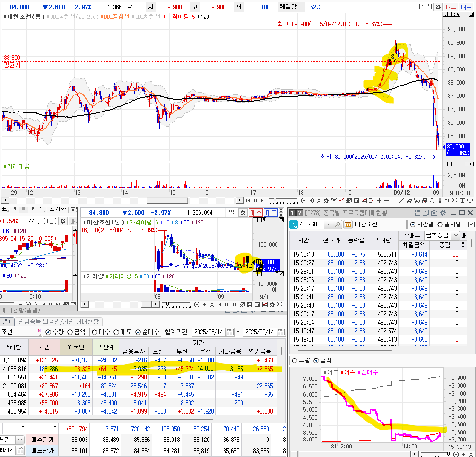The height and width of the screenshot is (457, 476).
Task: Open the calendar icon next to 09/12 at the bottom left
Action: coord(19,451)
